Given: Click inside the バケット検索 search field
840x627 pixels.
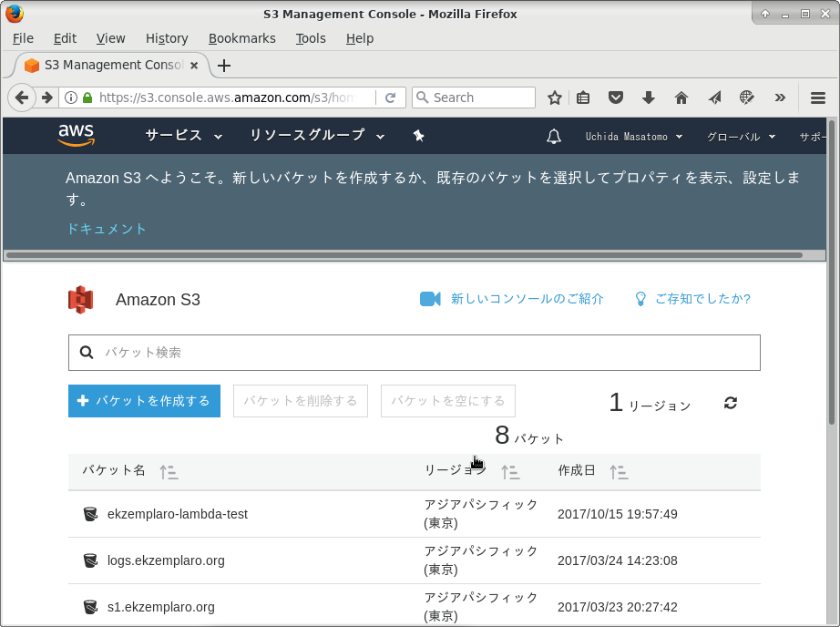Looking at the screenshot, I should pos(415,353).
